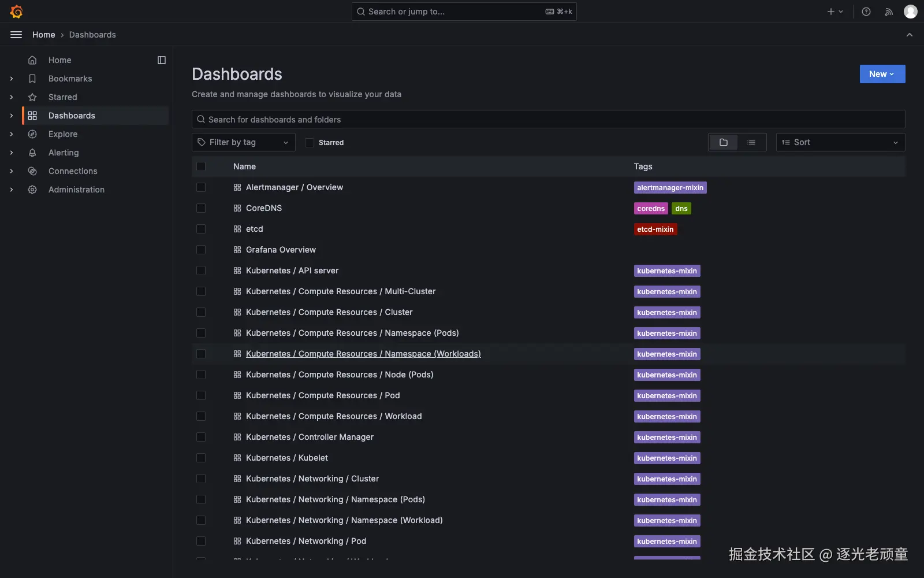924x578 pixels.
Task: Check the CoreDNS row checkbox
Action: [201, 208]
